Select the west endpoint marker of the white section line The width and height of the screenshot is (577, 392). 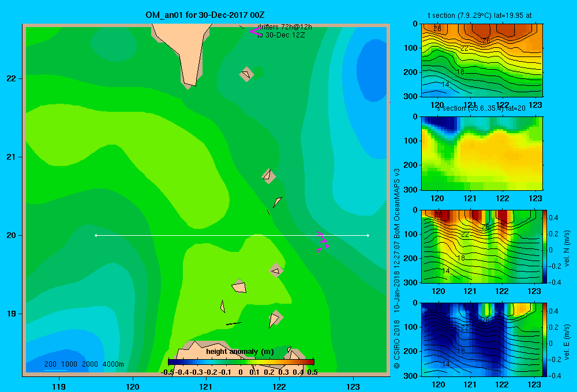(x=96, y=235)
